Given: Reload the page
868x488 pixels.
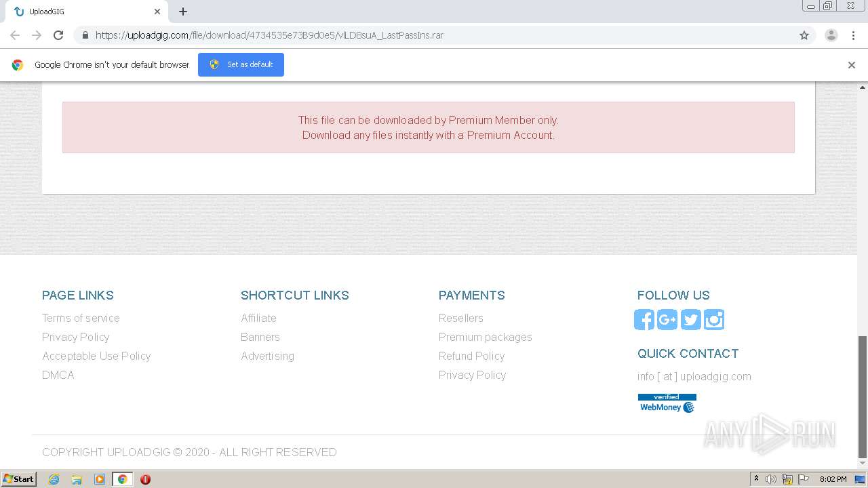Looking at the screenshot, I should pos(58,35).
